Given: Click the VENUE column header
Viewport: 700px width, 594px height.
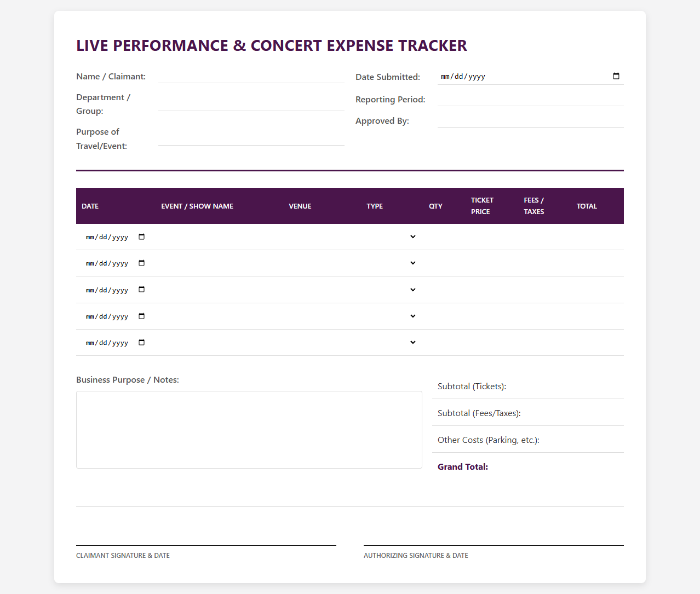Looking at the screenshot, I should 300,206.
